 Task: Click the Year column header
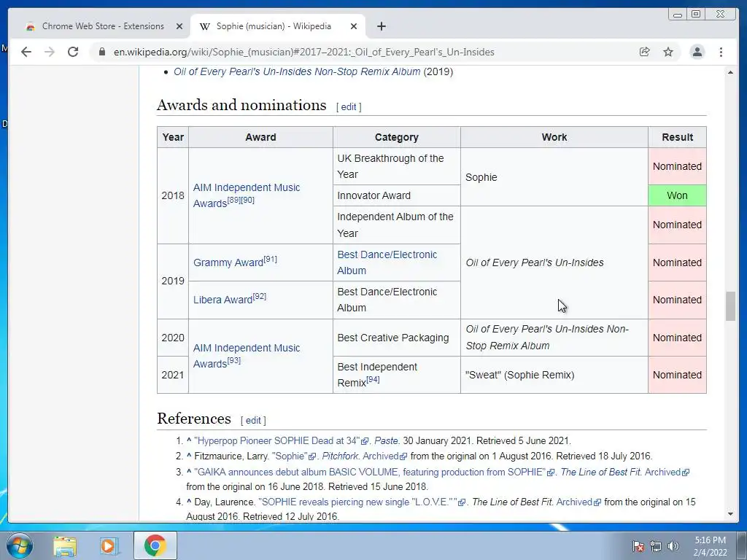(x=173, y=137)
